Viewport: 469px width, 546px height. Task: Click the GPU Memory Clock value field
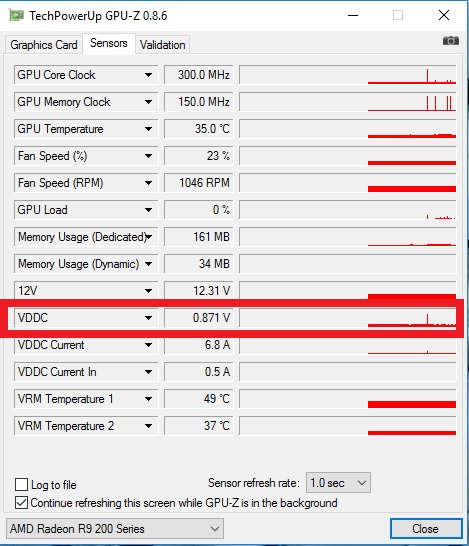point(198,102)
